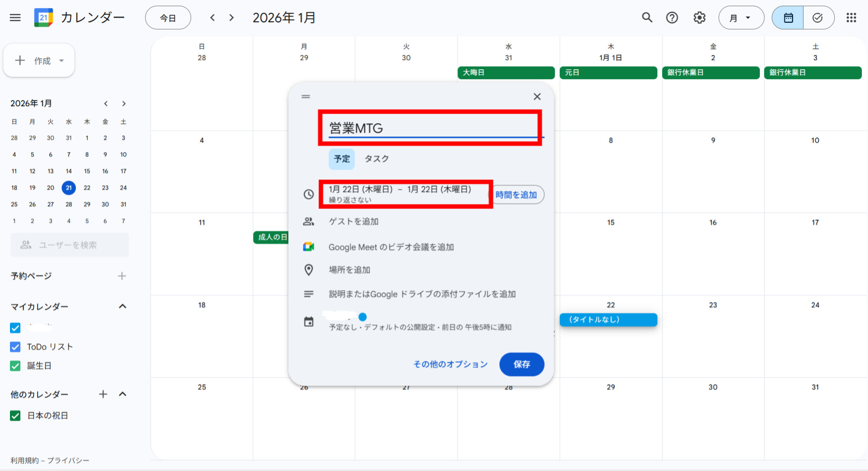Screen dimensions: 868x471
Task: Open the search icon in the top bar
Action: [x=647, y=18]
